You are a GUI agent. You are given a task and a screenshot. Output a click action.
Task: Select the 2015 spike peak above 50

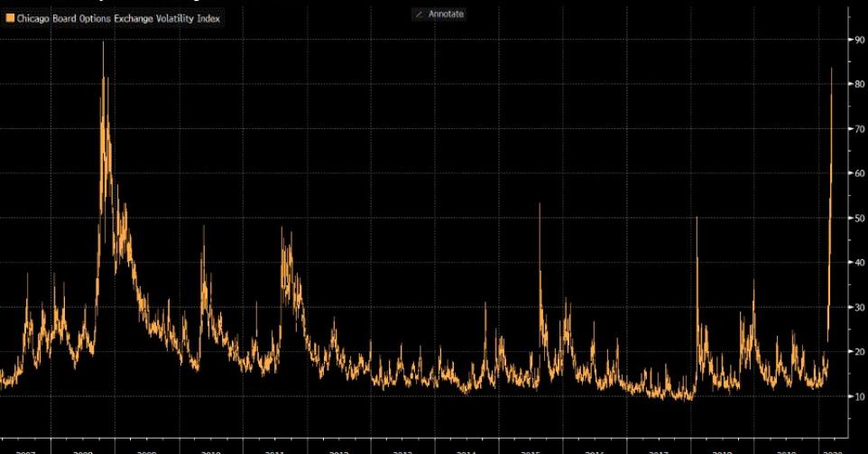(x=540, y=205)
